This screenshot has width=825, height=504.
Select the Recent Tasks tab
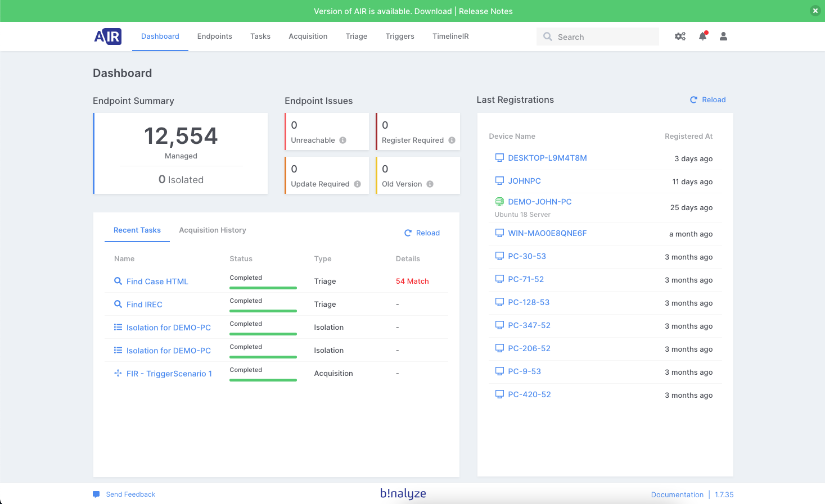137,230
